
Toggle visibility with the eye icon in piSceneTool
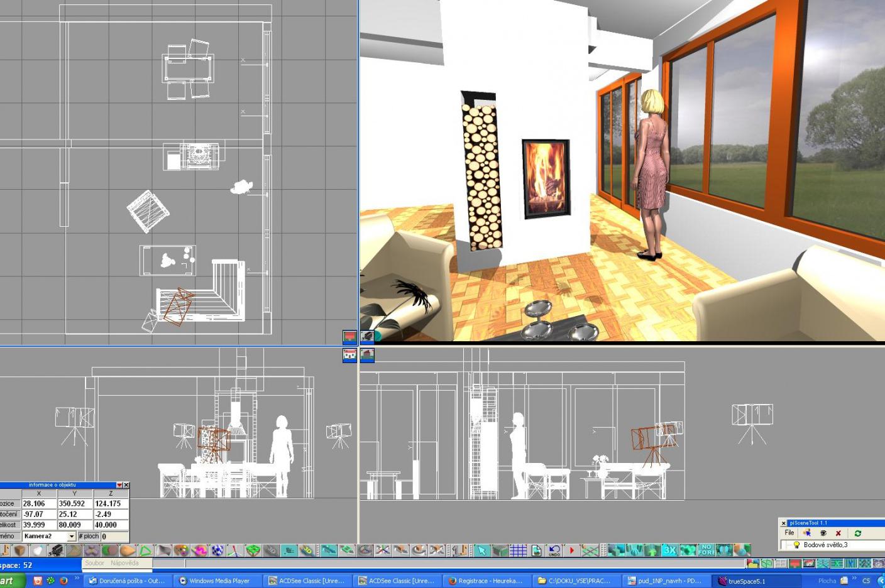823,533
